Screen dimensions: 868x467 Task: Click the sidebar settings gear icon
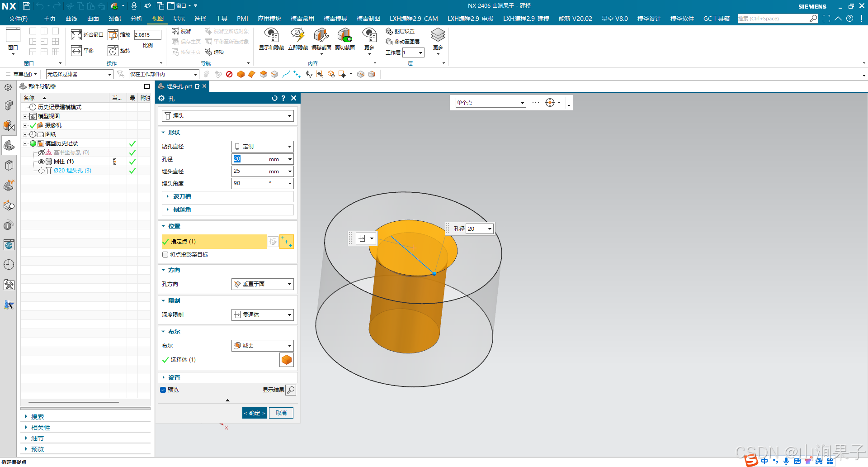click(8, 87)
